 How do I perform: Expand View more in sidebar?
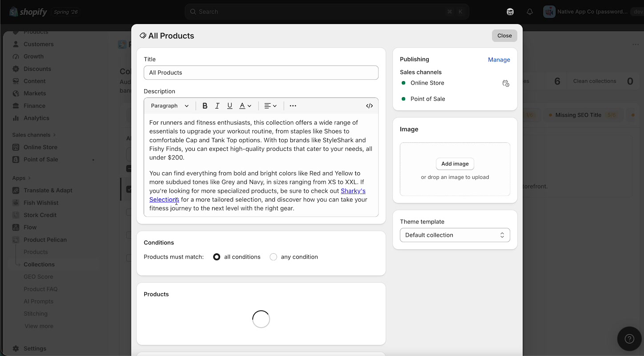[39, 326]
